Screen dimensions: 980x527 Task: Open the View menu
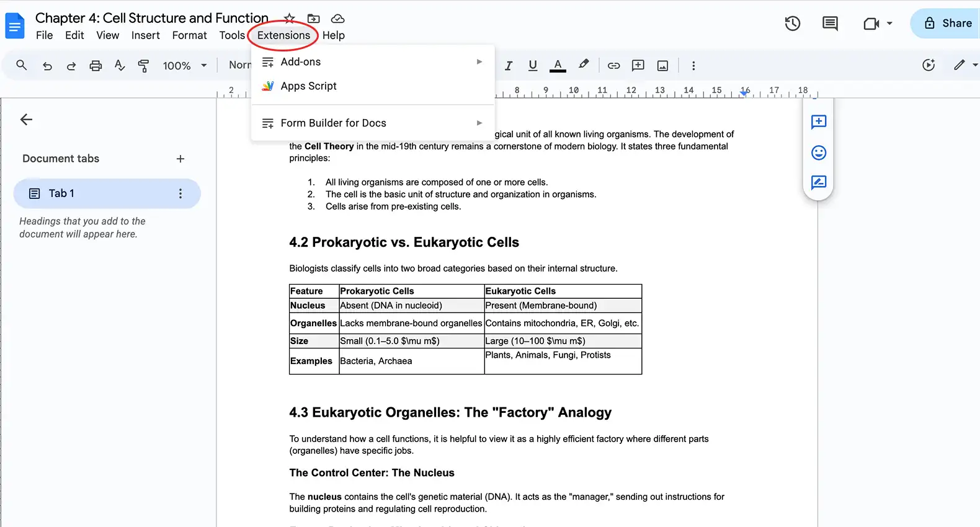coord(107,35)
